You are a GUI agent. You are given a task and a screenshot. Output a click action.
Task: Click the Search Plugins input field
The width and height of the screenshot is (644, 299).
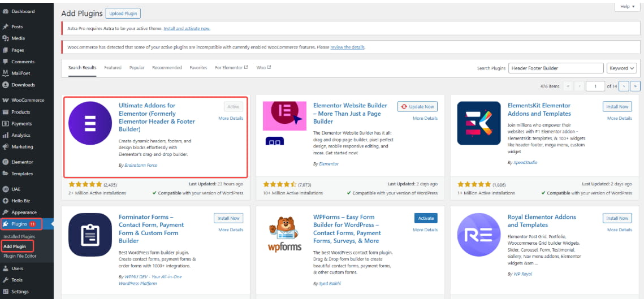[x=556, y=68]
